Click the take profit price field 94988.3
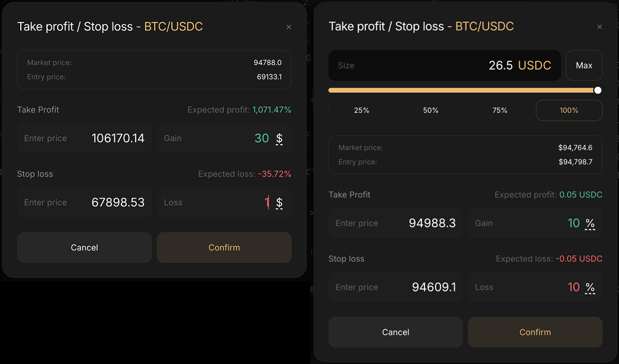The height and width of the screenshot is (364, 619). click(396, 224)
